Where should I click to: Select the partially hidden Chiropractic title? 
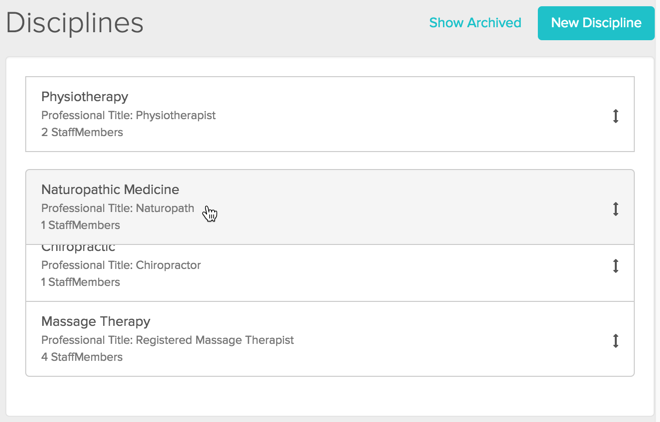(78, 249)
